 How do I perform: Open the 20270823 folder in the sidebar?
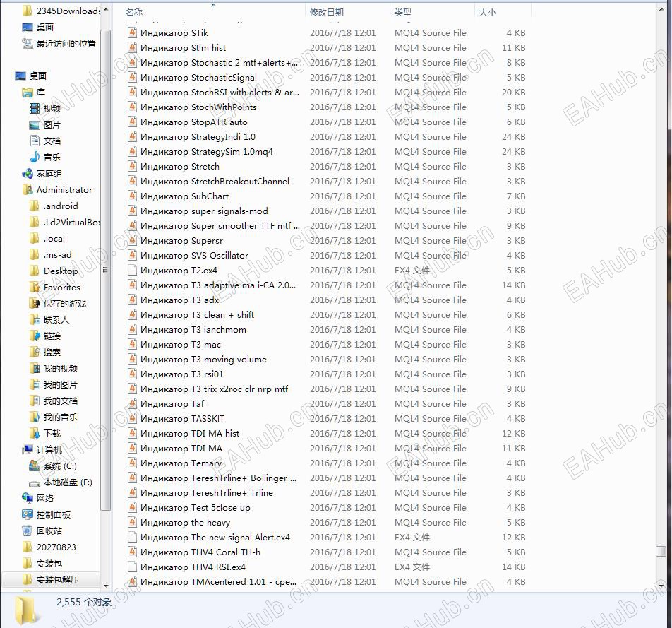(x=56, y=547)
